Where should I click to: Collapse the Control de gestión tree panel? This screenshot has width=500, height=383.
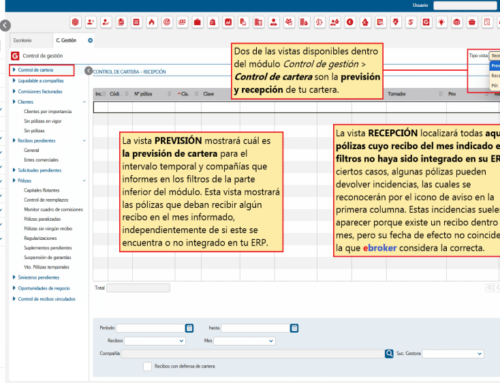pos(88,71)
